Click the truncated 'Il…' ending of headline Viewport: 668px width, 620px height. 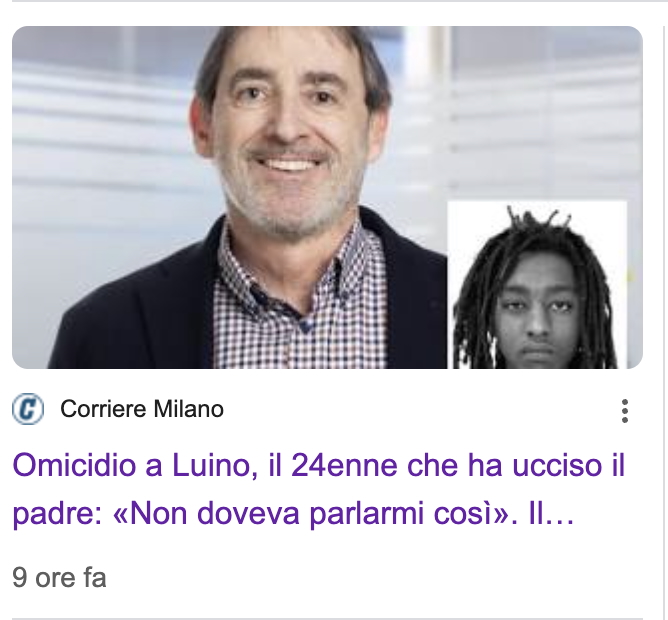(551, 513)
